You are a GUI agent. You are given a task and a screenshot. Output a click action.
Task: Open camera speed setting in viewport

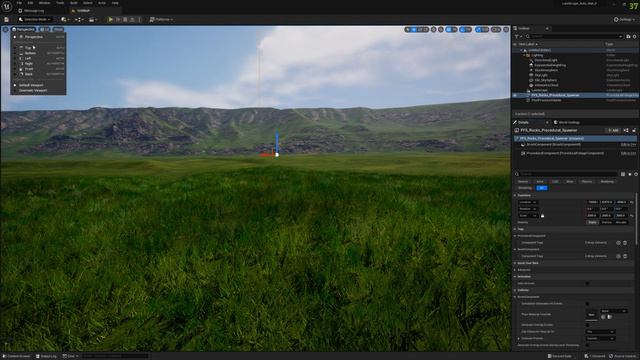pos(496,29)
